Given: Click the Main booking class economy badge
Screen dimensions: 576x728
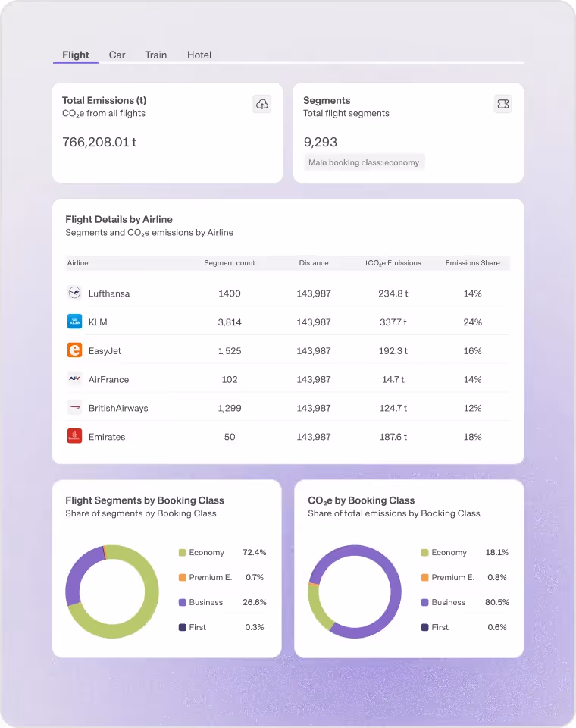Looking at the screenshot, I should [364, 162].
